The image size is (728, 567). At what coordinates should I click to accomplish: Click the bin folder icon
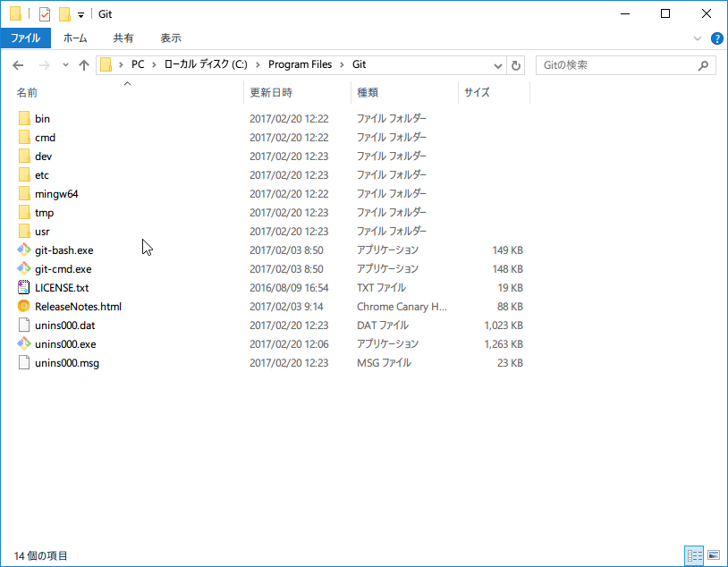pyautogui.click(x=24, y=118)
